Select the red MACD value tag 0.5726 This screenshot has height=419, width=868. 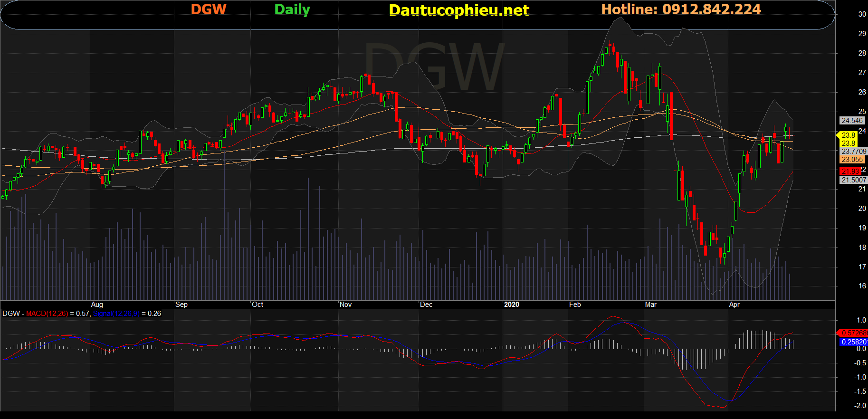pos(854,333)
